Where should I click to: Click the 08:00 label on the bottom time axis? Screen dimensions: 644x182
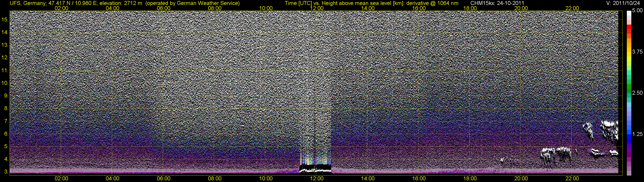click(x=215, y=179)
